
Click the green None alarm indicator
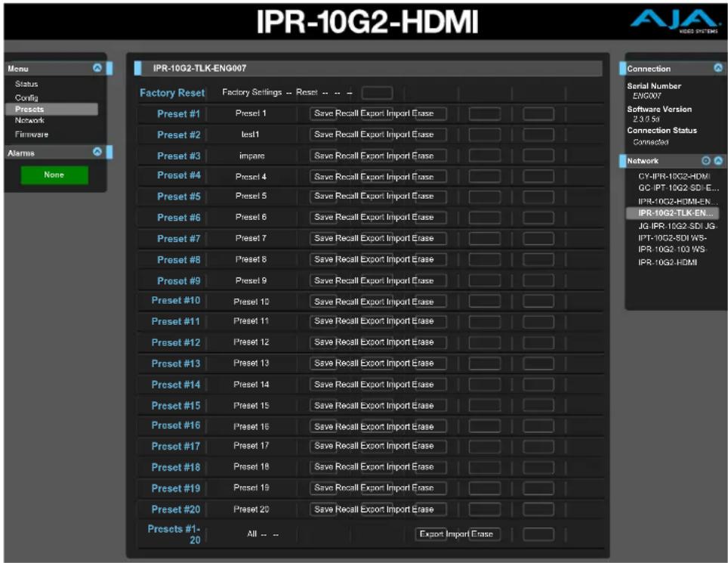54,175
